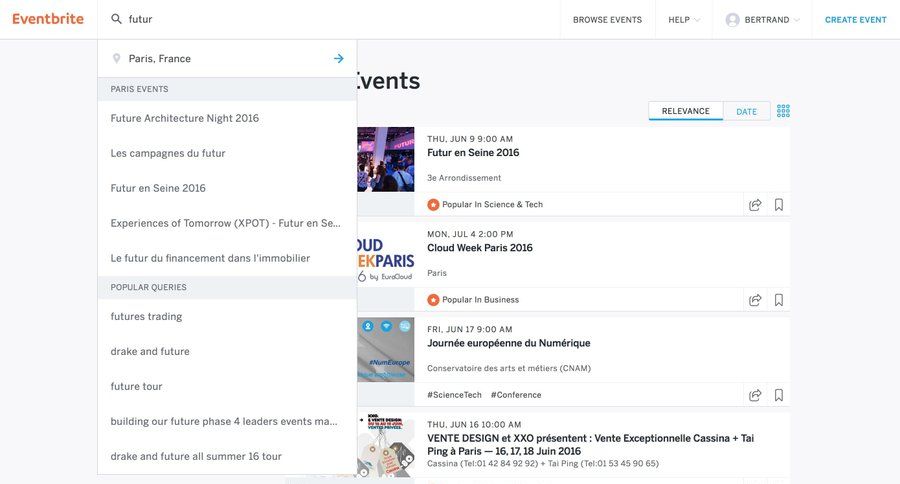900x484 pixels.
Task: Bookmark the Cloud Week Paris 2016 event
Action: coord(778,300)
